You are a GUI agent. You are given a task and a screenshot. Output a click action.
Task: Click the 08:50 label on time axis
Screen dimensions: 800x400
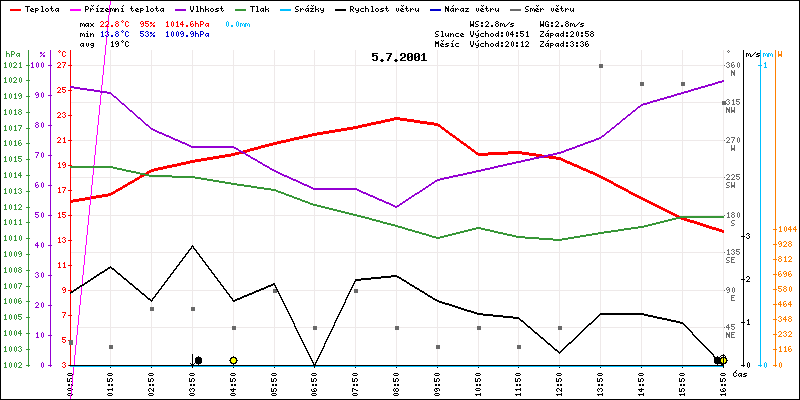396,381
